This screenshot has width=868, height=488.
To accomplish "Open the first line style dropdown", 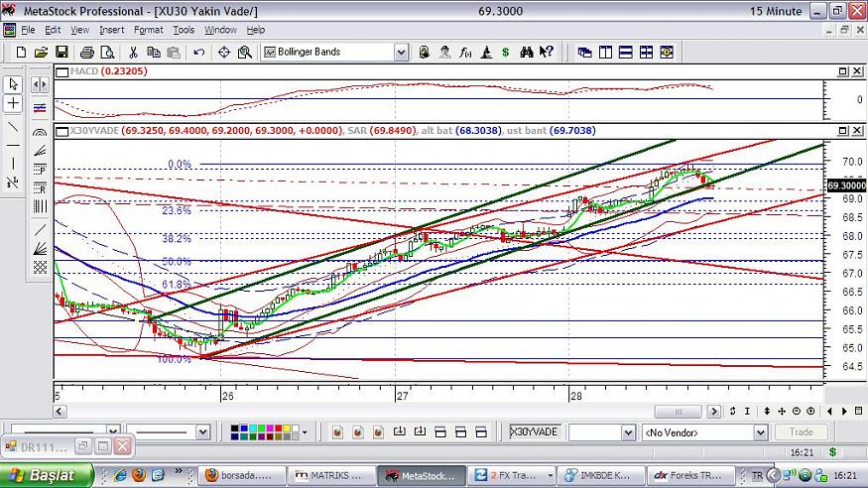I will point(113,431).
